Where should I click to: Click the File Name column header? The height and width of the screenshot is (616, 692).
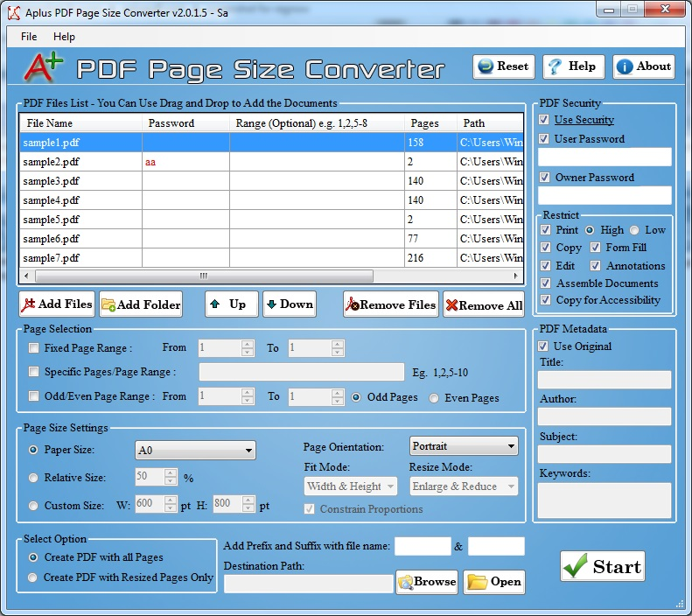(x=80, y=123)
